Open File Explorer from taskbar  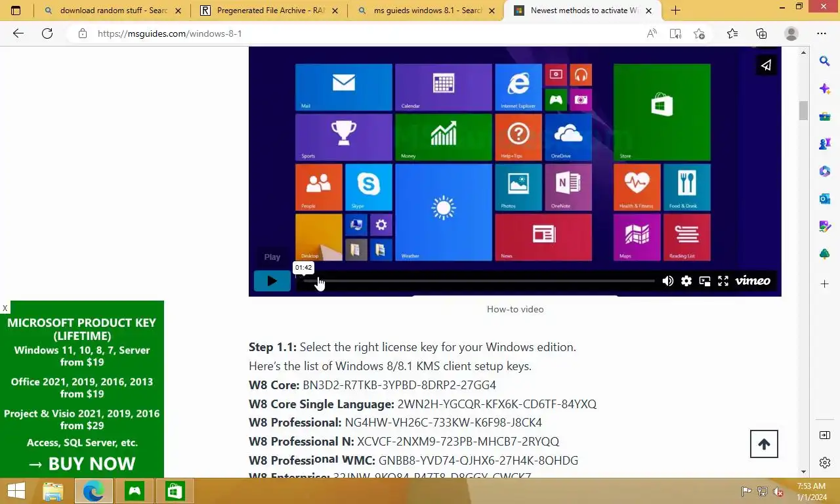pyautogui.click(x=52, y=491)
